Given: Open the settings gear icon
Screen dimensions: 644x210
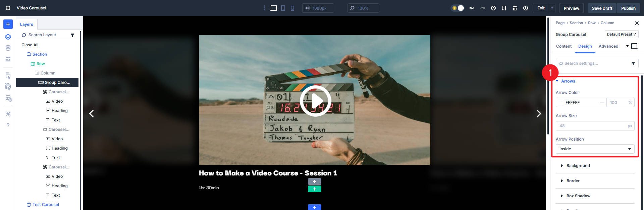Looking at the screenshot, I should click(8, 8).
